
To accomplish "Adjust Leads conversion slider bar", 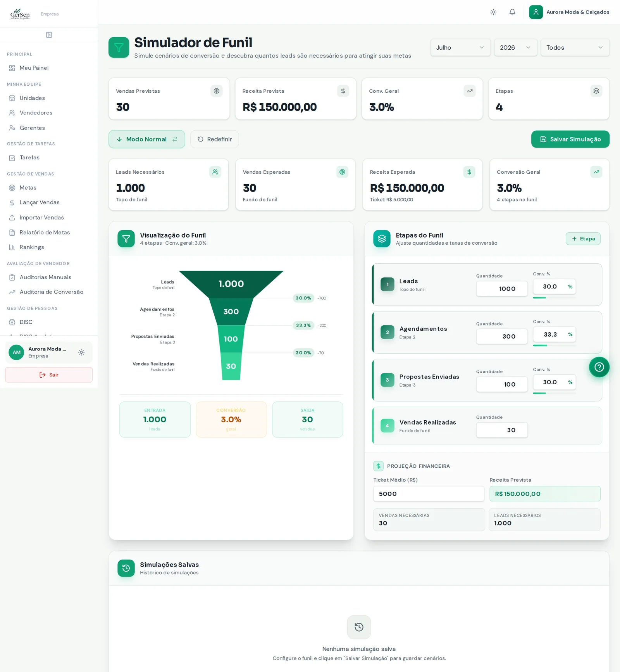I will [554, 298].
